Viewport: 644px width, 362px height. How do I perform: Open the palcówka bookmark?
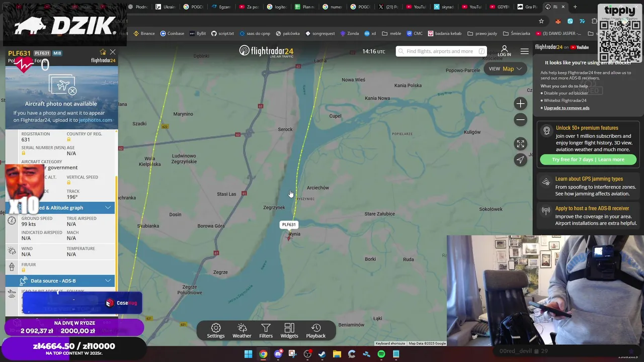(x=288, y=34)
